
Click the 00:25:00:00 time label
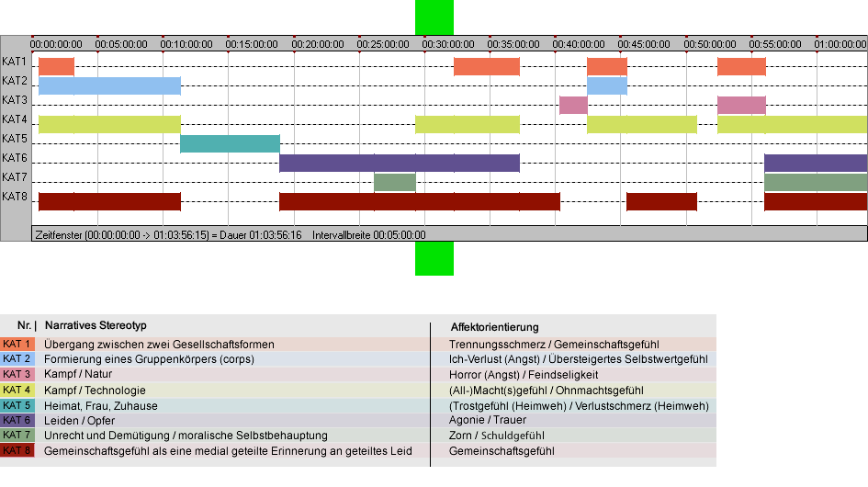[x=383, y=44]
